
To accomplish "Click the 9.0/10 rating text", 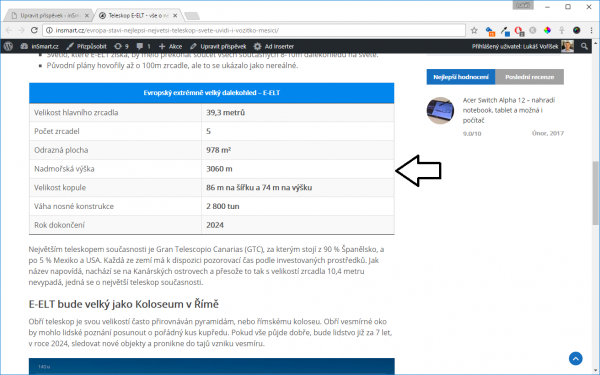I will 472,134.
